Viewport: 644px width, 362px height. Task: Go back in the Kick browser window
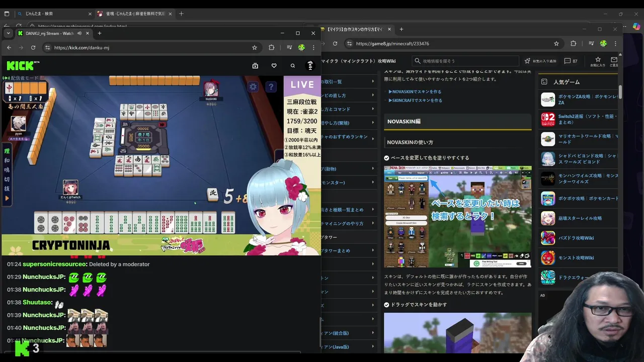[x=9, y=47]
